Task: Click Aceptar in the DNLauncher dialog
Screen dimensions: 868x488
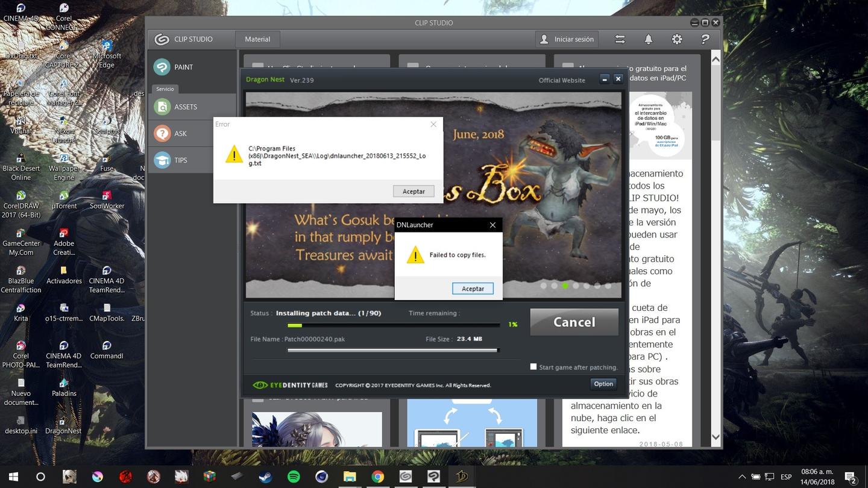Action: 473,289
